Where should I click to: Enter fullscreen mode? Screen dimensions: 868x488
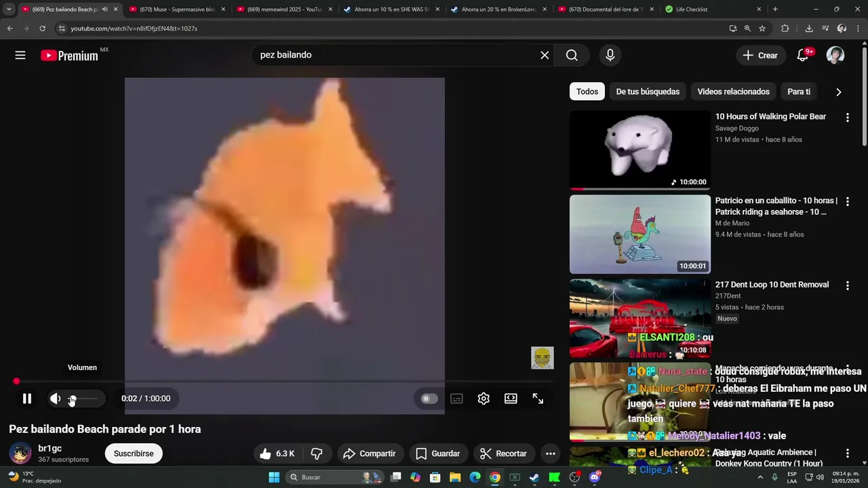(538, 399)
